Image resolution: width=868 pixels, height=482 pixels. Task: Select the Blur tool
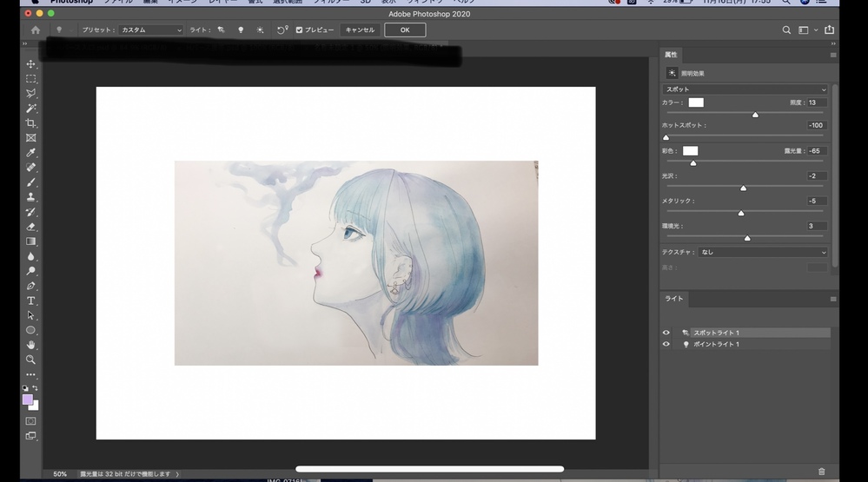(31, 256)
